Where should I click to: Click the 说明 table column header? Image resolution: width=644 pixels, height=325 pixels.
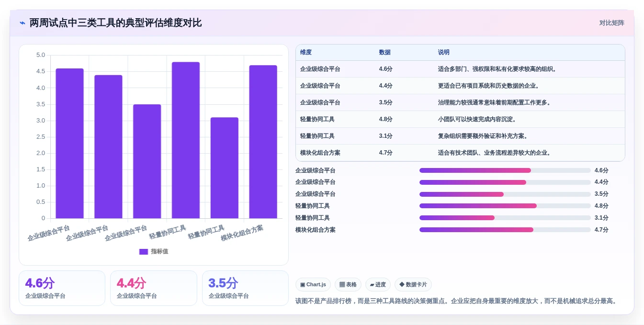[x=444, y=53]
